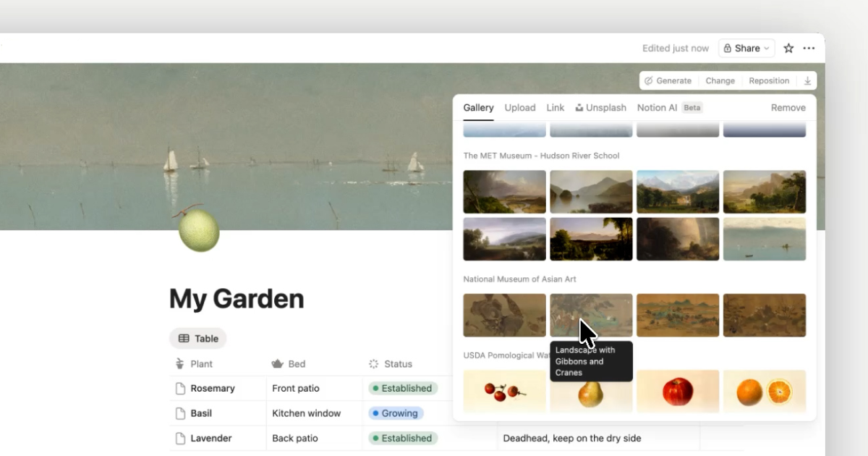Click the Back patio cell

click(x=315, y=438)
